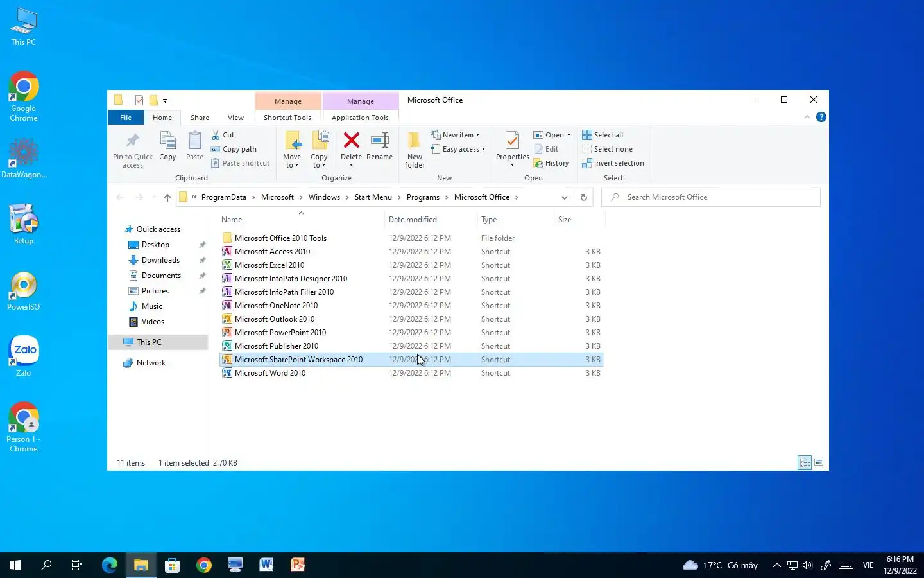The width and height of the screenshot is (924, 578).
Task: Expand the New item dropdown
Action: click(456, 135)
